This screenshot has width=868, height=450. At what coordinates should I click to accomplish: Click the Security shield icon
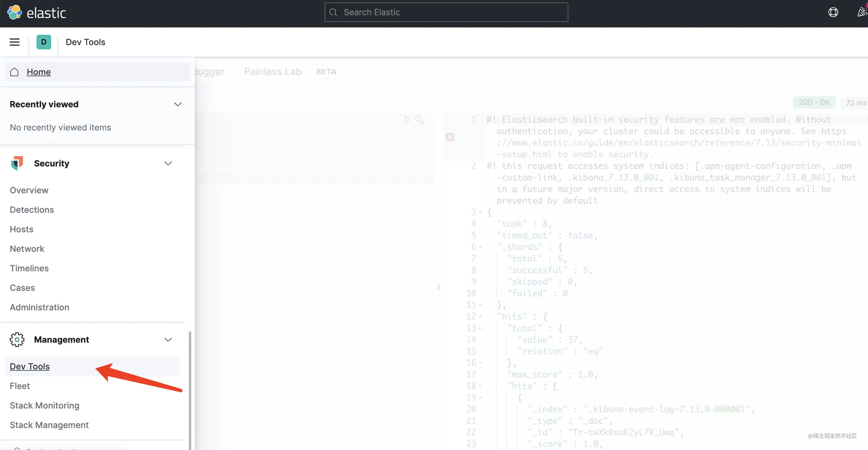17,163
